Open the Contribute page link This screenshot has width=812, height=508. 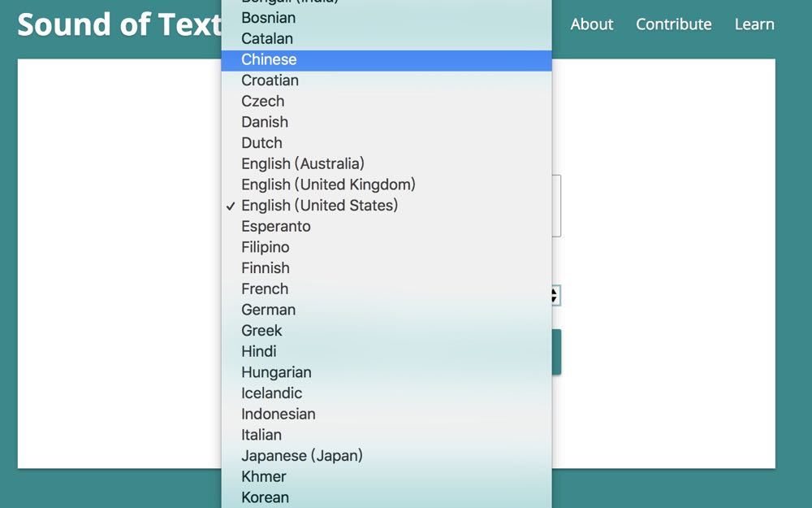coord(674,24)
